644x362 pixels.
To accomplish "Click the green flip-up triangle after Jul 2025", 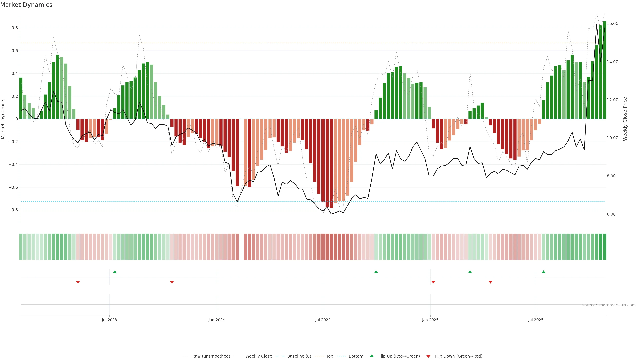I will (x=544, y=272).
